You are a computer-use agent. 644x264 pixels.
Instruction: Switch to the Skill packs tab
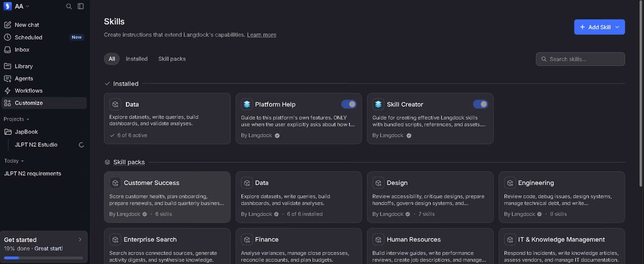click(172, 59)
